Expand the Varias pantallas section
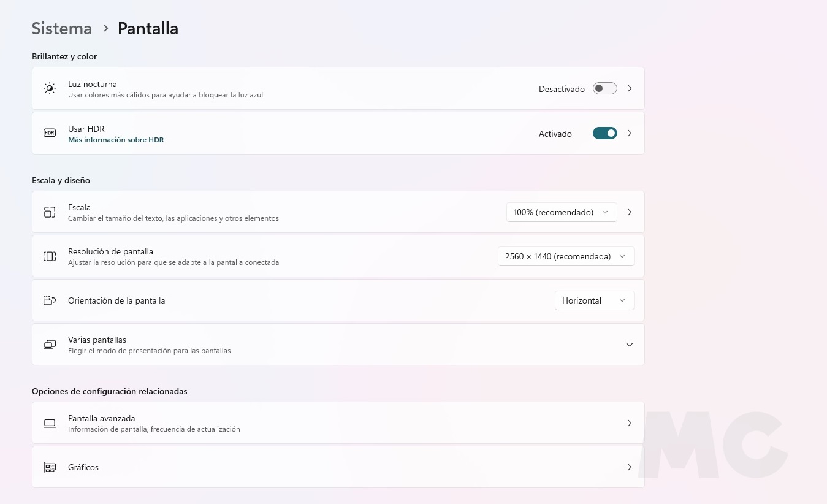This screenshot has height=504, width=827. pyautogui.click(x=629, y=345)
